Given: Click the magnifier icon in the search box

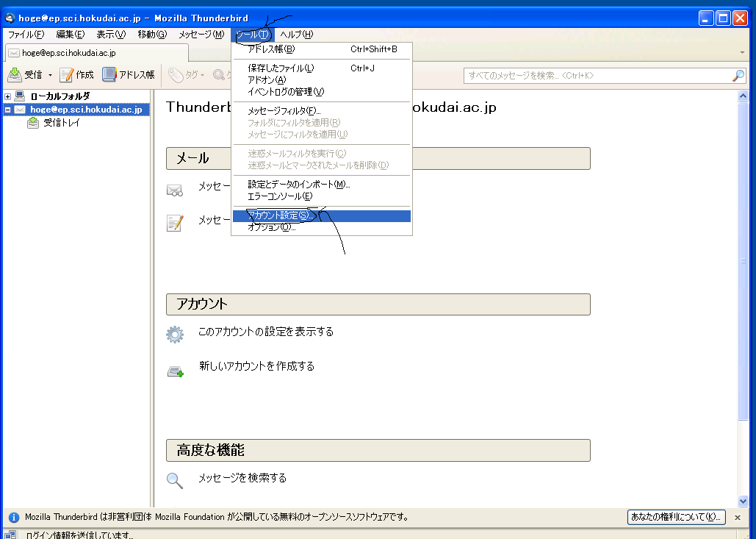Looking at the screenshot, I should coord(738,75).
